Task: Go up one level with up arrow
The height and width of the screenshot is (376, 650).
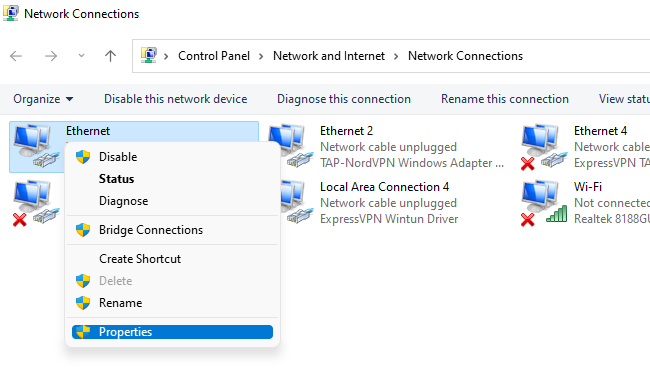Action: click(x=110, y=56)
